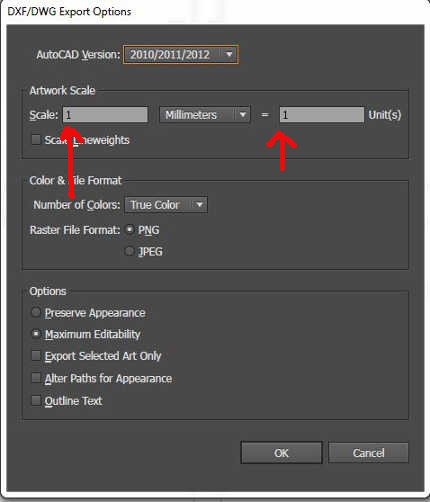Toggle Alter Paths for Appearance checkbox
This screenshot has width=430, height=502.
[x=36, y=378]
